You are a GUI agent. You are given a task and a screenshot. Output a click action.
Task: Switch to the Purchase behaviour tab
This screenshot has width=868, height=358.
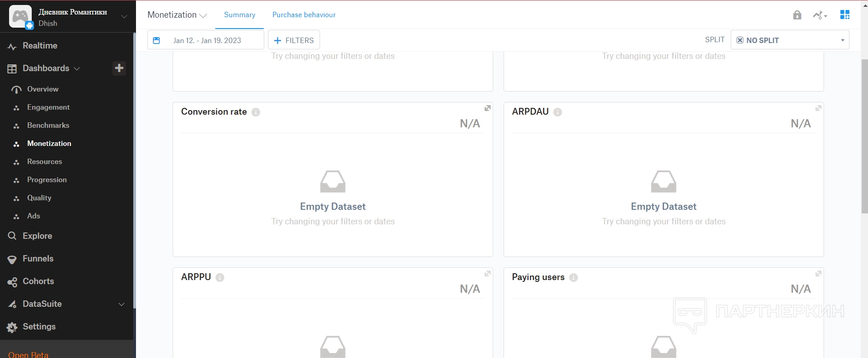coord(304,15)
